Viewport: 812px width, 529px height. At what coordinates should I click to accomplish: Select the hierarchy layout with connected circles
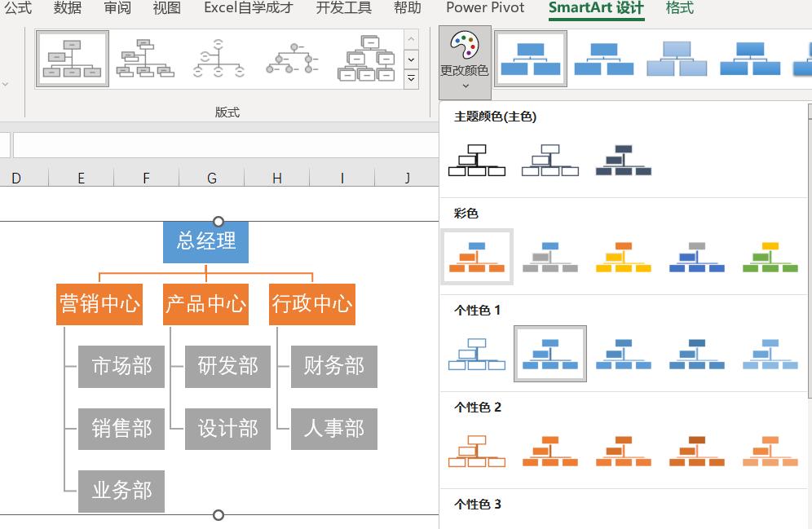click(218, 58)
